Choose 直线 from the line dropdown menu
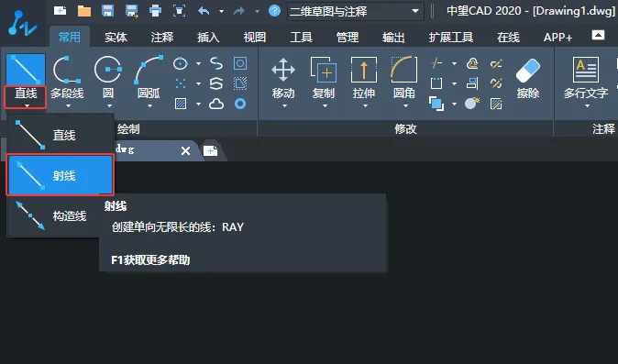Image resolution: width=618 pixels, height=364 pixels. [61, 135]
